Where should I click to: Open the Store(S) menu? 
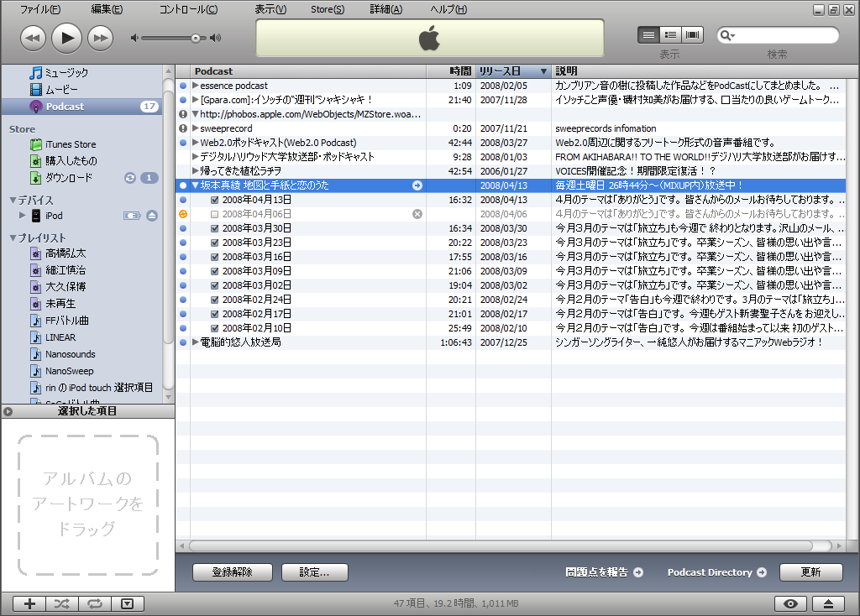328,9
